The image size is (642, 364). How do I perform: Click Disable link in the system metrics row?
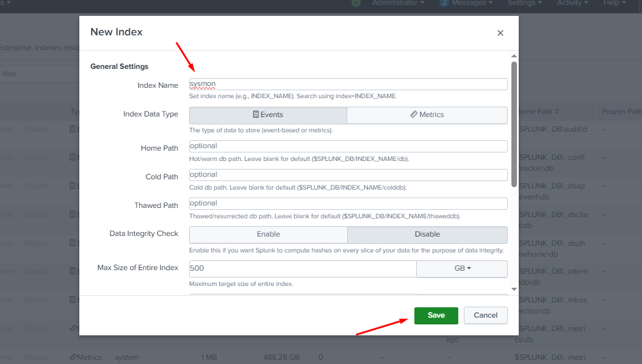click(36, 357)
